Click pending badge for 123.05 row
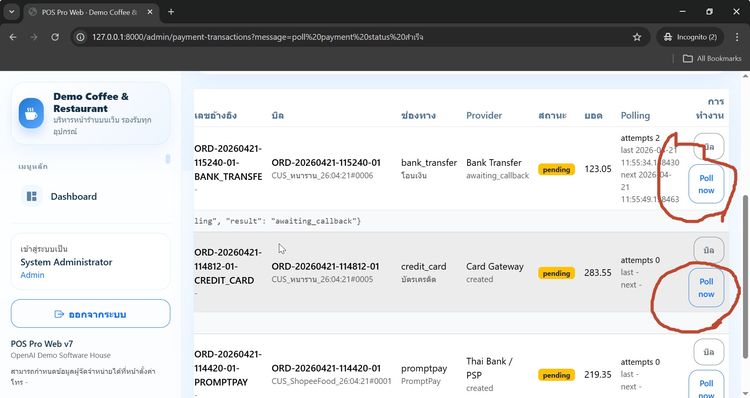The height and width of the screenshot is (398, 750). click(556, 169)
